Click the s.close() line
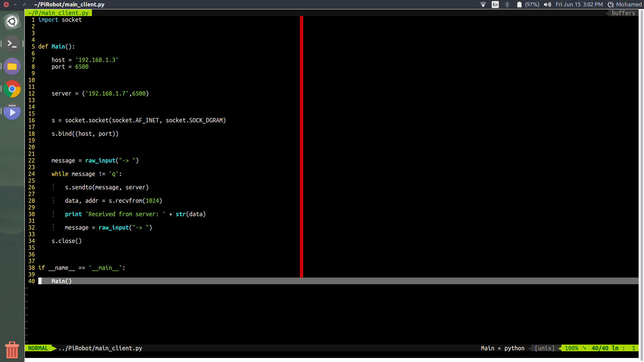The image size is (644, 362). click(x=67, y=241)
